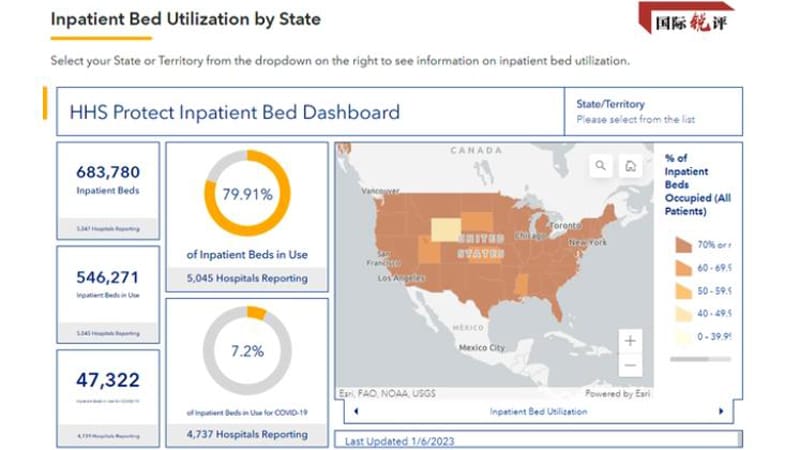This screenshot has height=450, width=800.
Task: Select the light-colored Wyoming state on map
Action: pyautogui.click(x=446, y=230)
